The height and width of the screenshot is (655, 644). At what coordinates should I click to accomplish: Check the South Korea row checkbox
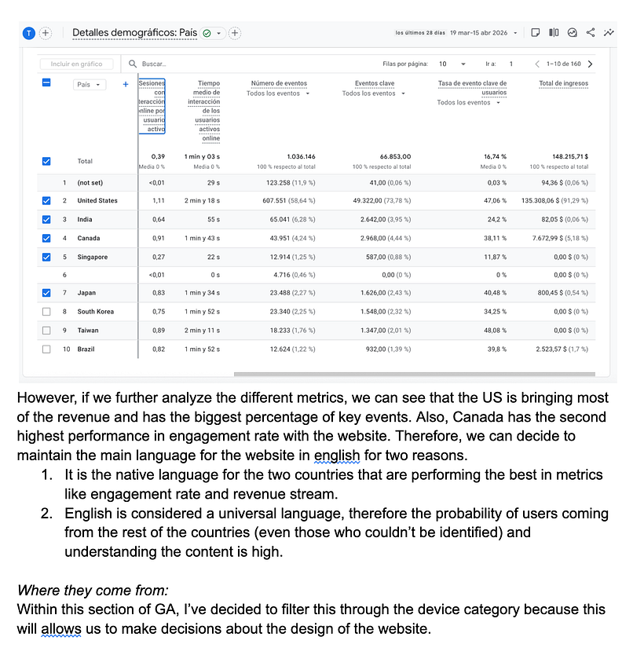[x=46, y=312]
